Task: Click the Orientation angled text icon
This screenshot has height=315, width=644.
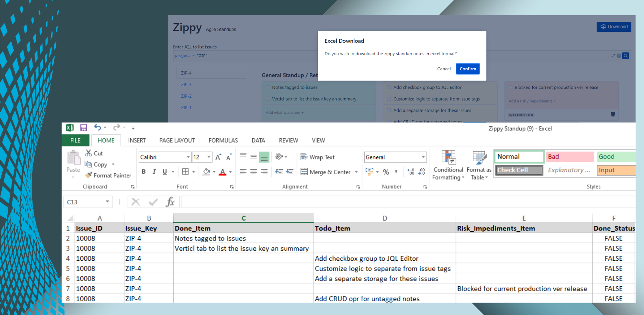Action: click(x=279, y=156)
